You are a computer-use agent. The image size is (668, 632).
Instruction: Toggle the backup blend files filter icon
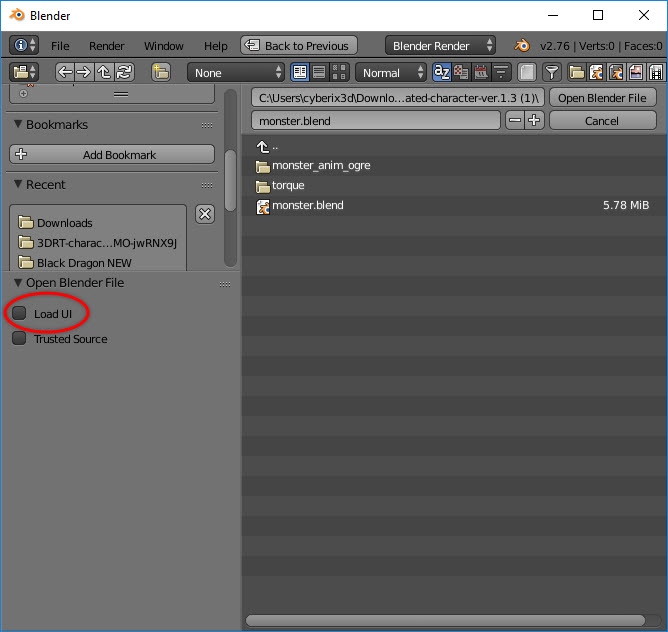click(x=616, y=72)
